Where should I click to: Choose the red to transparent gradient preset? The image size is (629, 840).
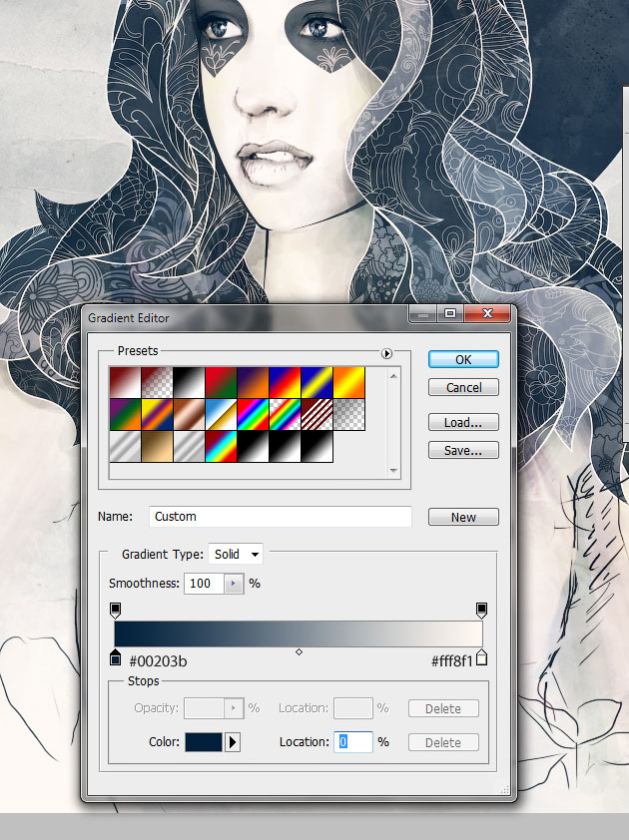[157, 382]
